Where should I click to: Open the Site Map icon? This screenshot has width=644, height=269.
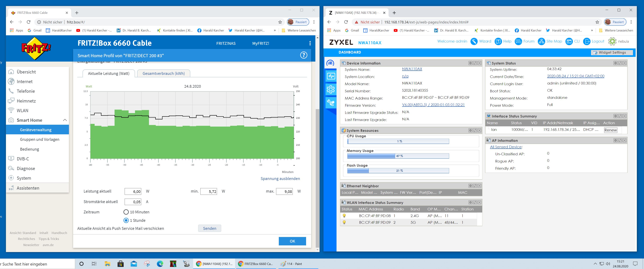pyautogui.click(x=541, y=41)
